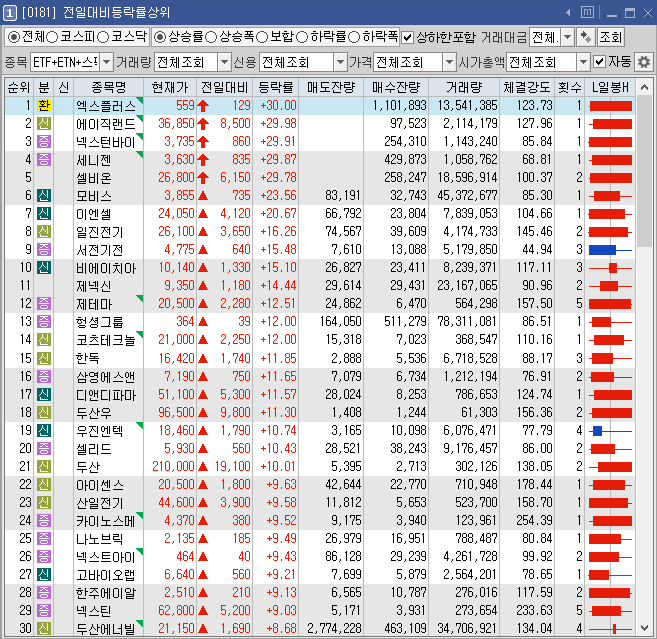Click the 신 badge on 모비스 row
Viewport: 657px width, 639px height.
pyautogui.click(x=44, y=196)
